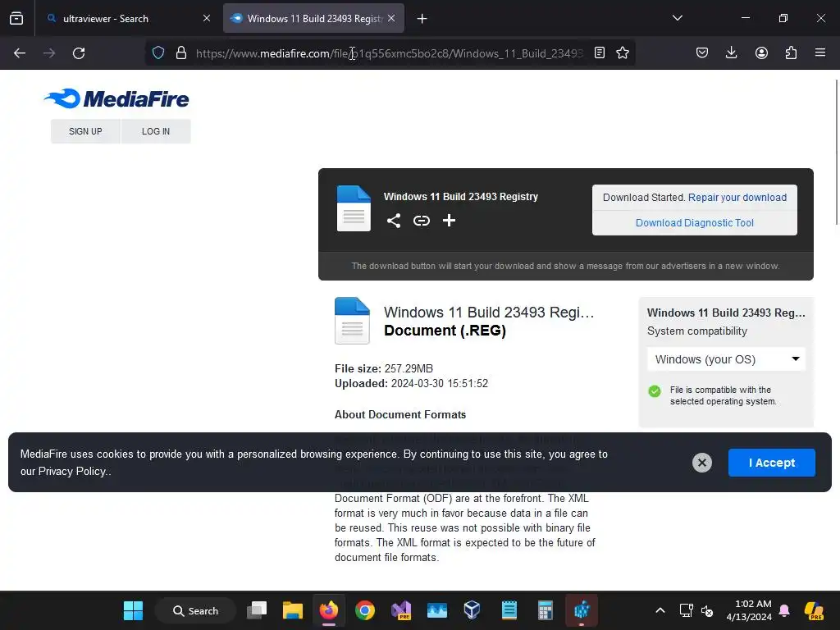Click the 'System compatibility' label
840x630 pixels.
(697, 331)
